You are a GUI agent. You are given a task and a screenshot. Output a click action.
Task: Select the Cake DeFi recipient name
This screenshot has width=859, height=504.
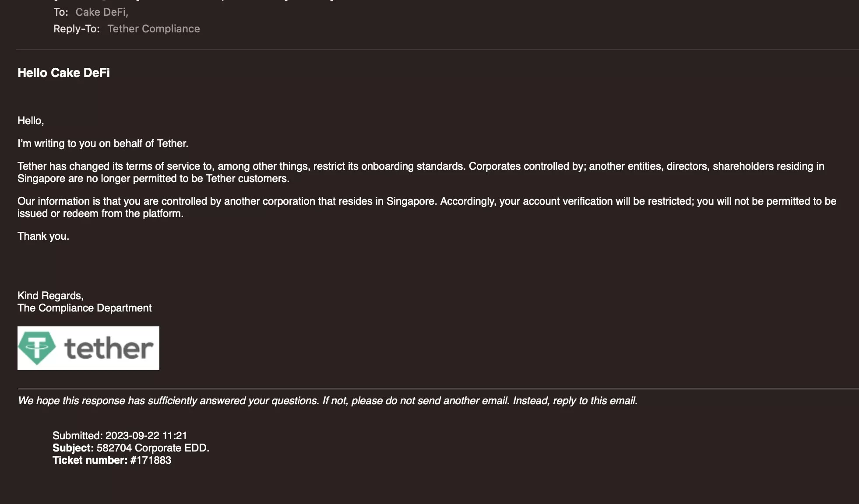101,12
